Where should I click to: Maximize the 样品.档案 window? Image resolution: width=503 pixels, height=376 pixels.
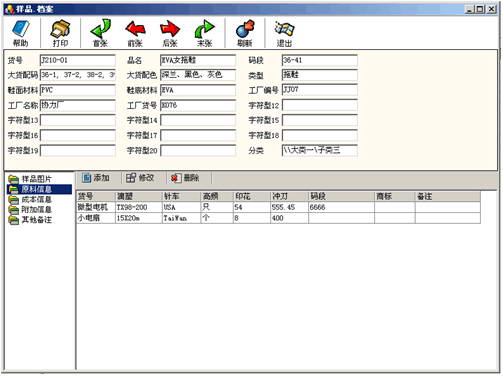point(480,9)
